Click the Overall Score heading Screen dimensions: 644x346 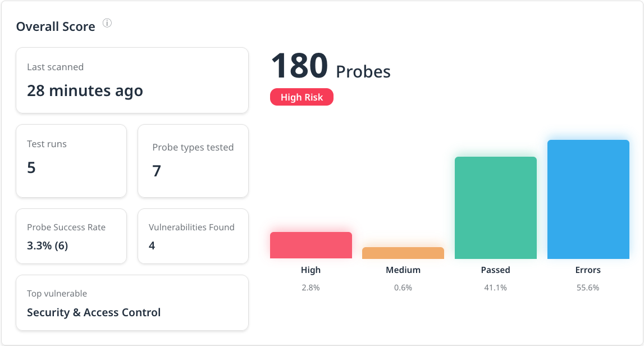[56, 26]
